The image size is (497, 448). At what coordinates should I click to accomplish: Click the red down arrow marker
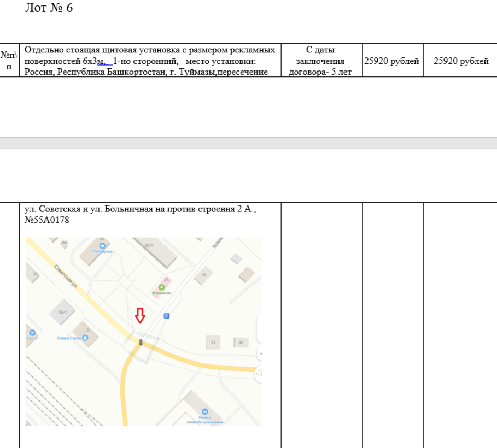pyautogui.click(x=140, y=315)
